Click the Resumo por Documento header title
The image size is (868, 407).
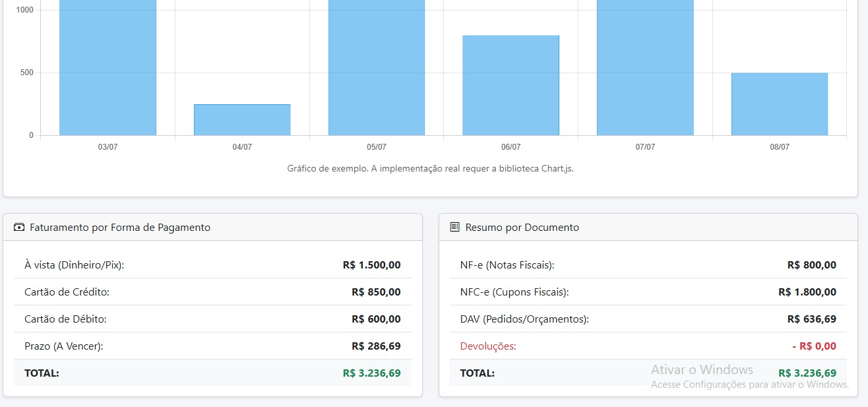[x=522, y=228]
